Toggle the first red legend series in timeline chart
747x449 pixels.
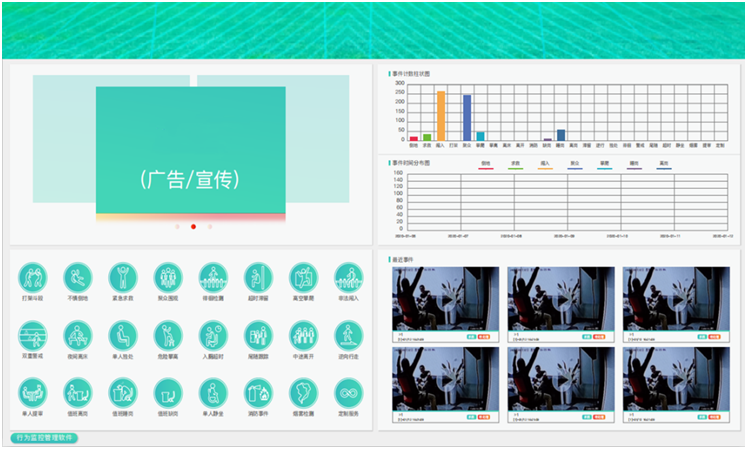click(x=486, y=165)
